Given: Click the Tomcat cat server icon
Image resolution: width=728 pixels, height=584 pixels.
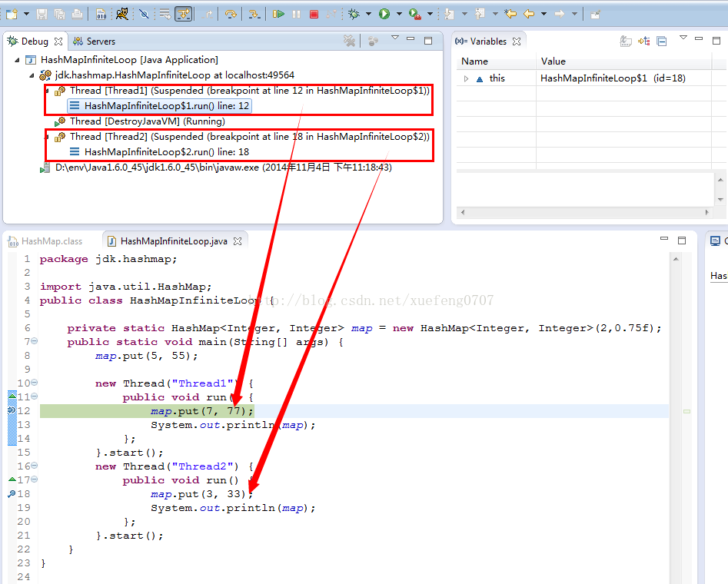Looking at the screenshot, I should tap(121, 14).
